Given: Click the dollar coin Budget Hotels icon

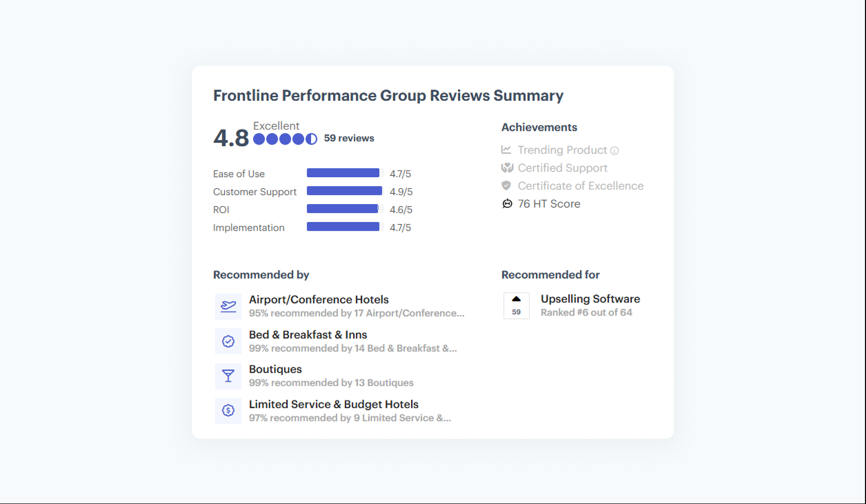Looking at the screenshot, I should click(228, 410).
